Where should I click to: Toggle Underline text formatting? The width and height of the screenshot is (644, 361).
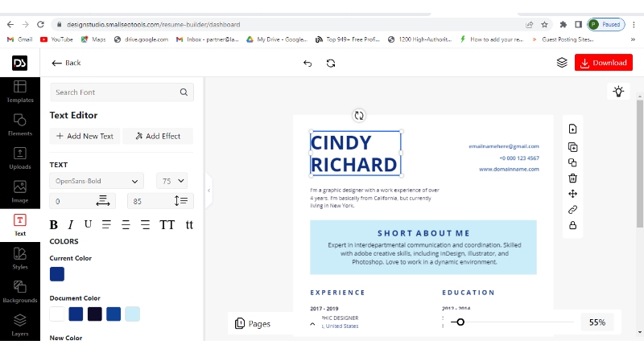coord(88,224)
